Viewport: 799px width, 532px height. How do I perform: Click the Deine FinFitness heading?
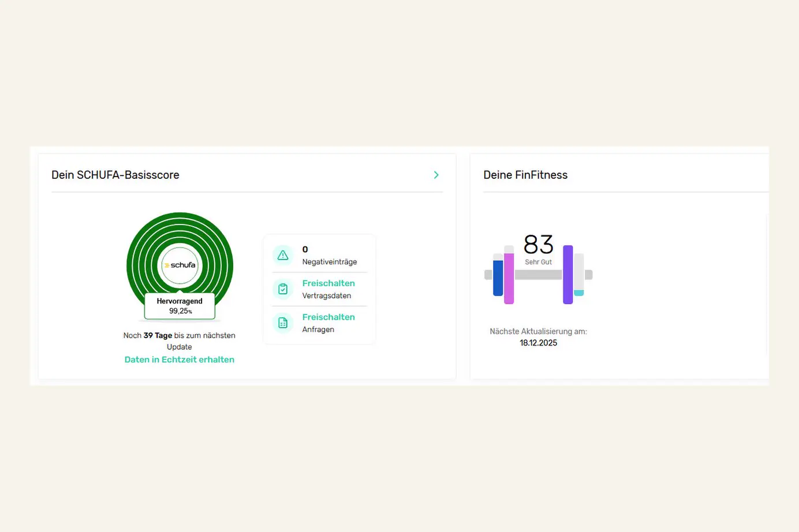(525, 175)
